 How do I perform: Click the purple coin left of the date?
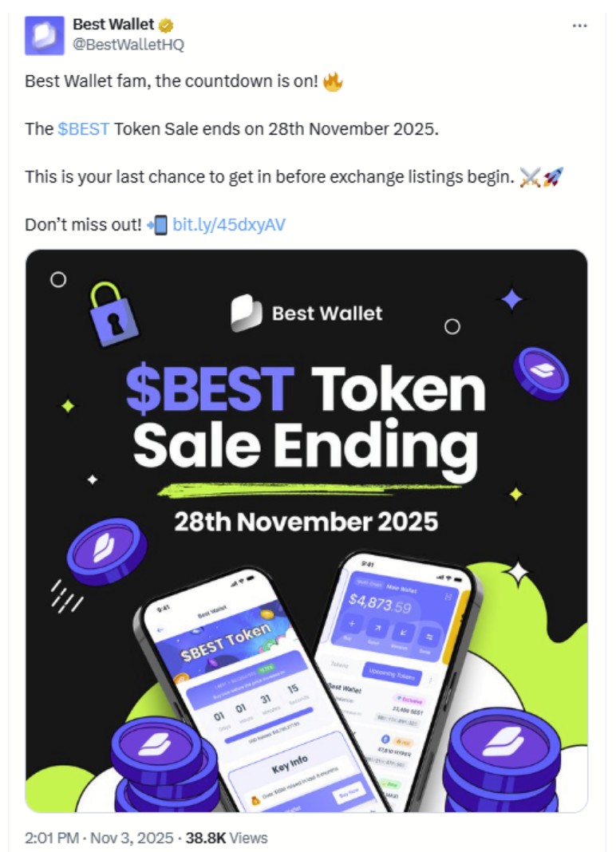106,550
